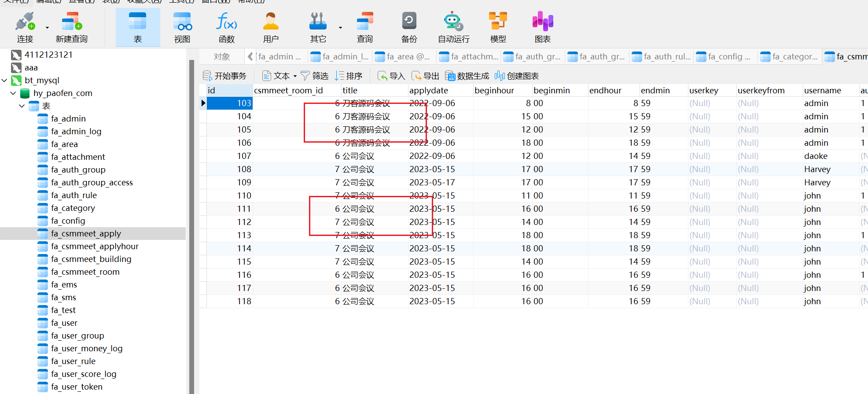
Task: Collapse the hy_paofen_com database node
Action: pos(13,93)
